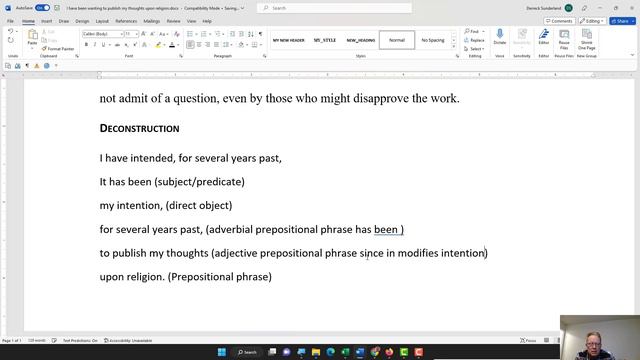Click the Sort paragraph icon

(x=251, y=34)
